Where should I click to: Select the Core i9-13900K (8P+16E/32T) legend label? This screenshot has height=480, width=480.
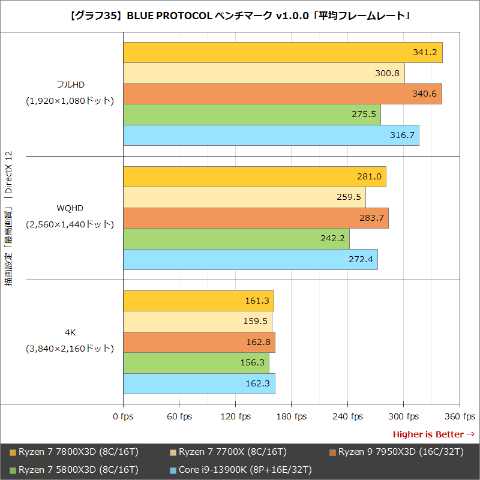coord(245,470)
